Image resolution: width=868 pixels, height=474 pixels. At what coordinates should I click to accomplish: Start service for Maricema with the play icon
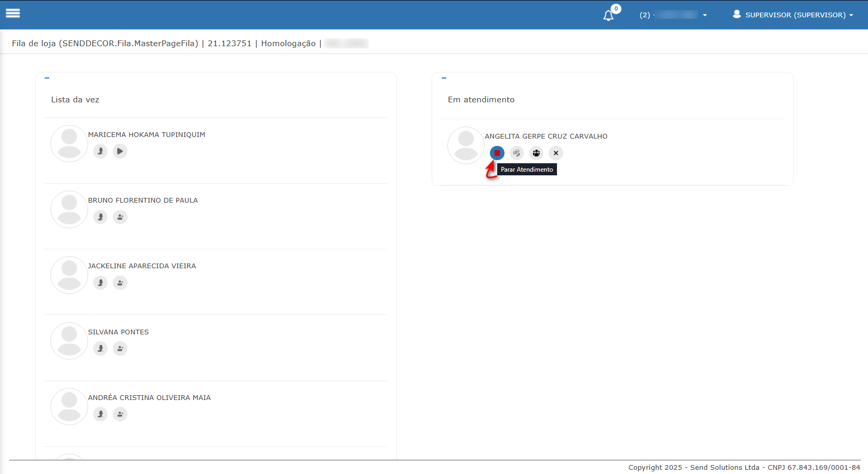click(x=120, y=151)
